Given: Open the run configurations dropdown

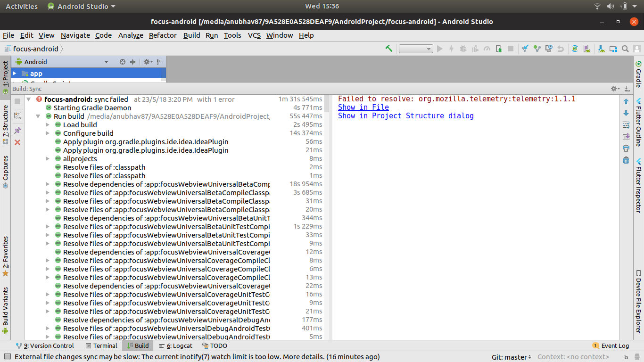Looking at the screenshot, I should (415, 49).
